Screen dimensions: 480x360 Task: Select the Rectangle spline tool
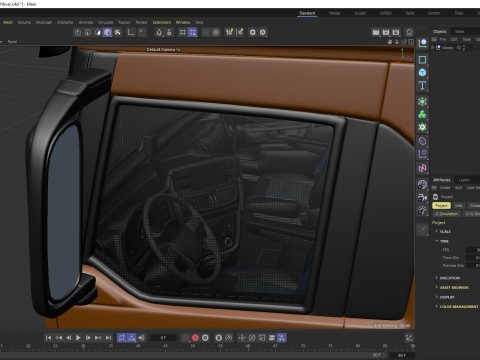coord(422,60)
